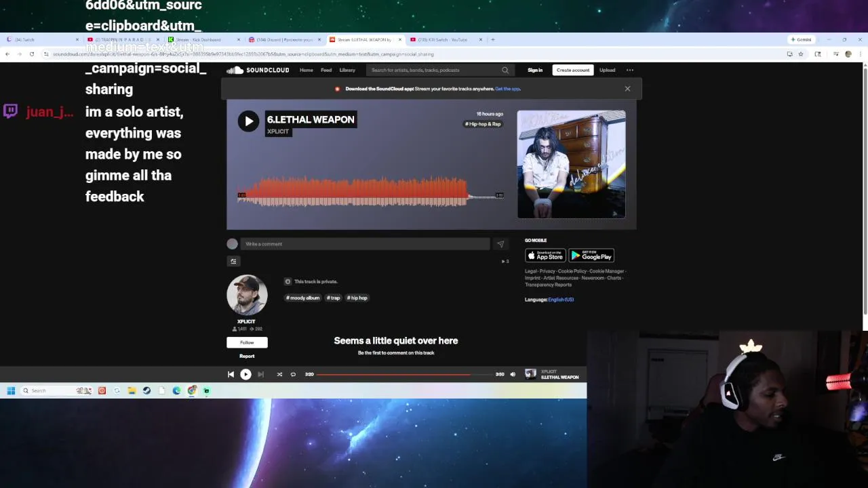Open the Cookie Policy footer link
This screenshot has width=868, height=488.
[x=571, y=271]
